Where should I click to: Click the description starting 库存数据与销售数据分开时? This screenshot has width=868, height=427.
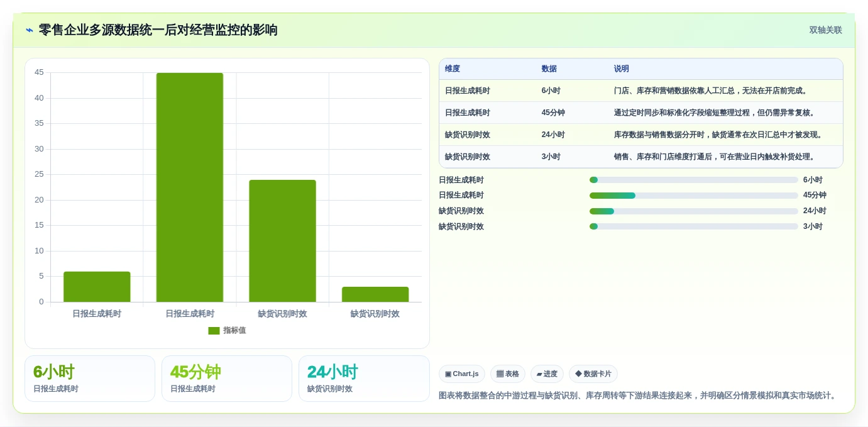[718, 135]
